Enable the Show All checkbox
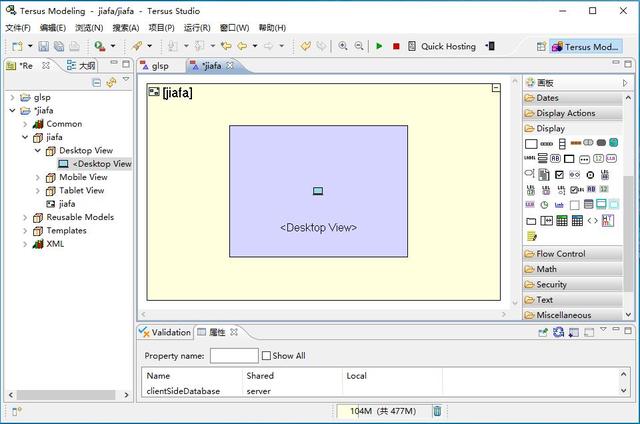The height and width of the screenshot is (424, 640). click(267, 356)
